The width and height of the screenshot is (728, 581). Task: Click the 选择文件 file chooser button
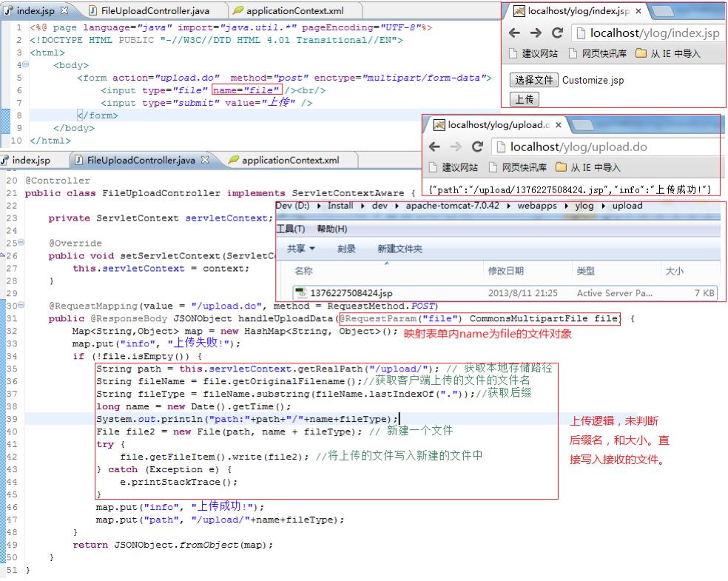click(533, 80)
